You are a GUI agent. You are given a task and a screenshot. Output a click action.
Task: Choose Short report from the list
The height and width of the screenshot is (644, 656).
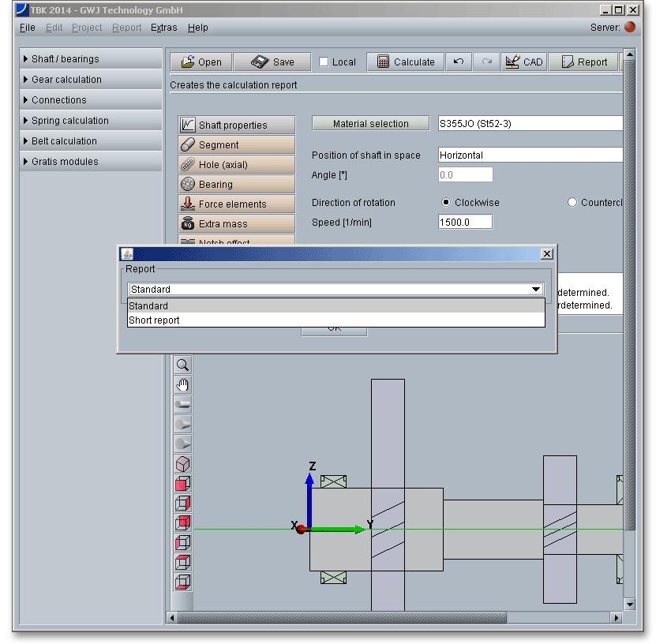[155, 320]
